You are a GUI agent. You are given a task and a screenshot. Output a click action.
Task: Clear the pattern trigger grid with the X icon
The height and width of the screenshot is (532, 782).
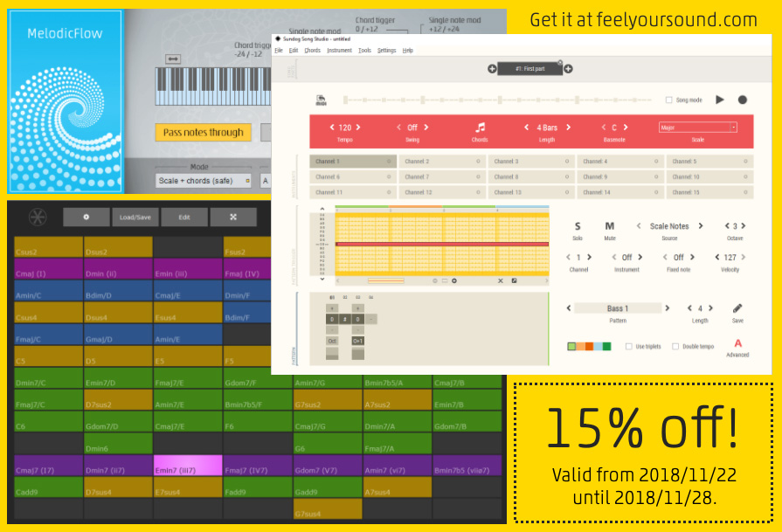[x=501, y=280]
